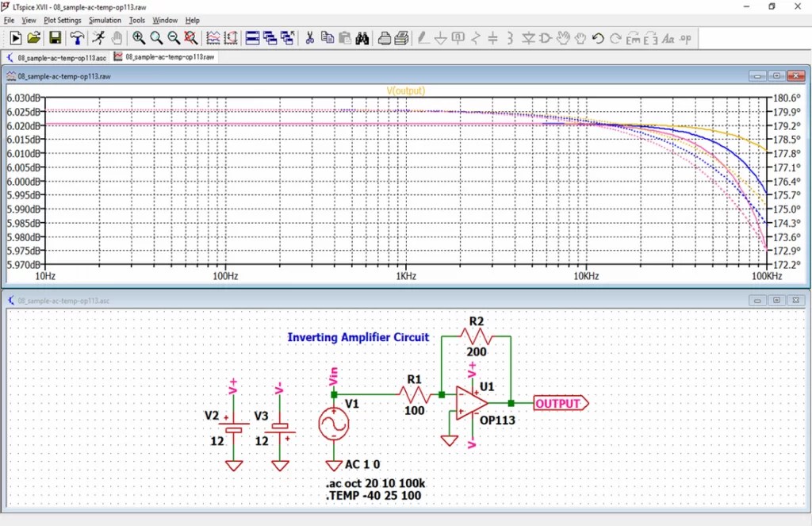Open the Help menu

coord(193,20)
